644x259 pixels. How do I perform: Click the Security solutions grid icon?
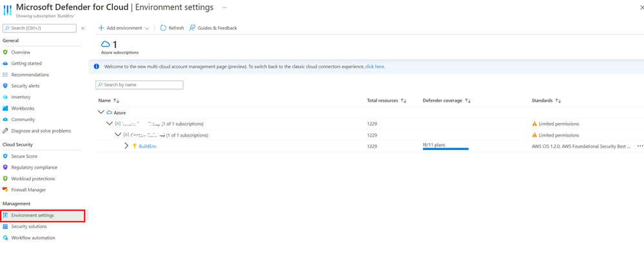tap(5, 227)
